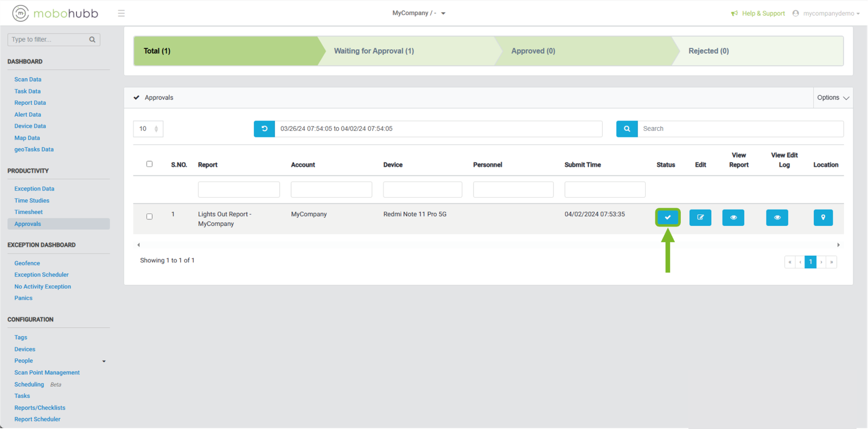Click the Report column filter field
The height and width of the screenshot is (429, 868).
[239, 190]
